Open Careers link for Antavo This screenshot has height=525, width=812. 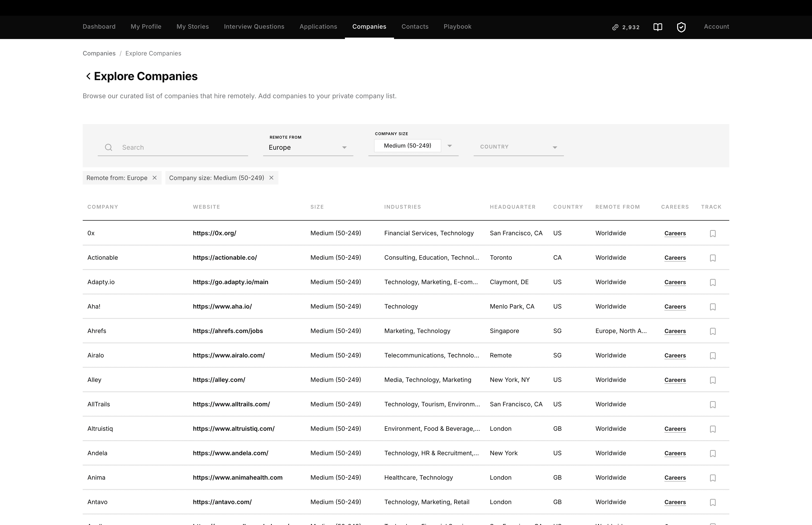click(x=675, y=502)
